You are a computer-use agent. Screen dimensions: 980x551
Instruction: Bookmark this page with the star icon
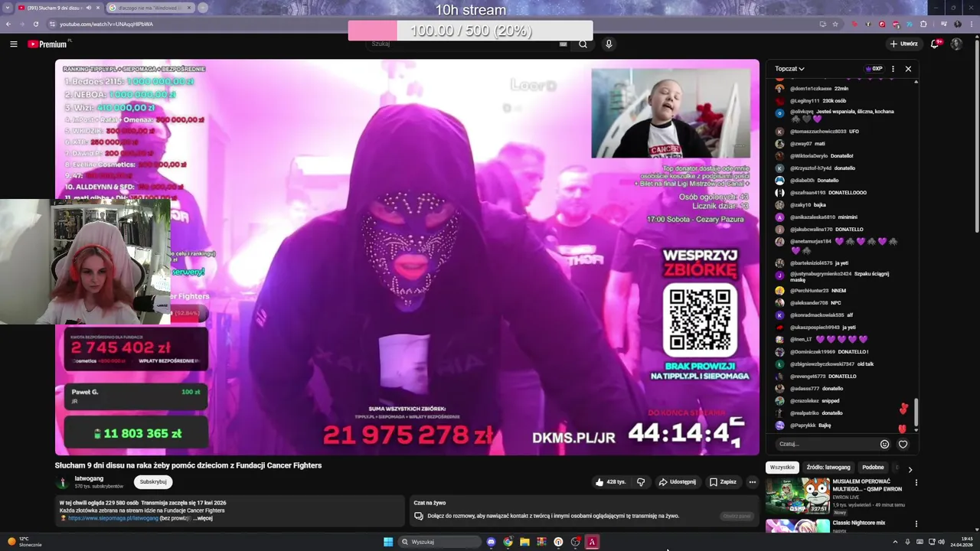(x=835, y=24)
